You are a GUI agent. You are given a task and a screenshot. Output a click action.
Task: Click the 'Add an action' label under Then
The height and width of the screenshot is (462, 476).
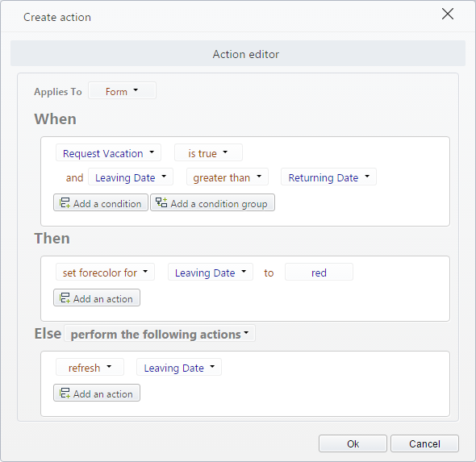(x=103, y=299)
